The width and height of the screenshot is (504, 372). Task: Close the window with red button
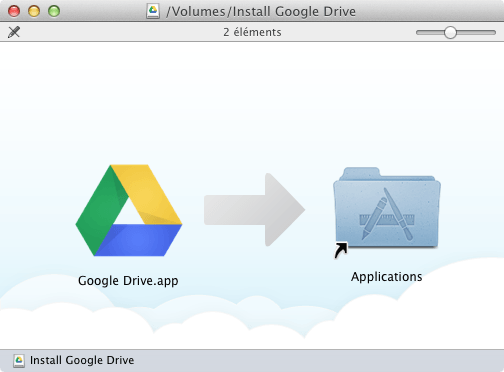(x=14, y=11)
